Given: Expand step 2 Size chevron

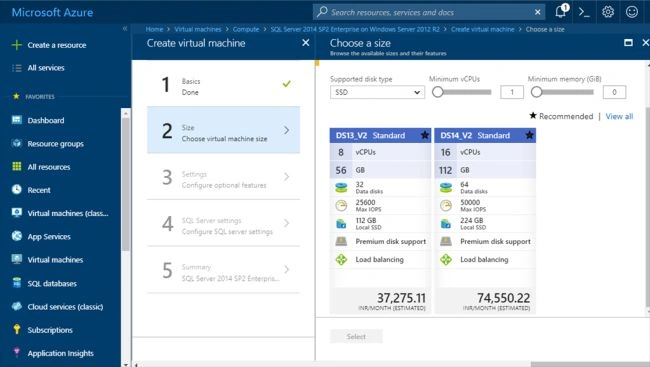Looking at the screenshot, I should [286, 130].
